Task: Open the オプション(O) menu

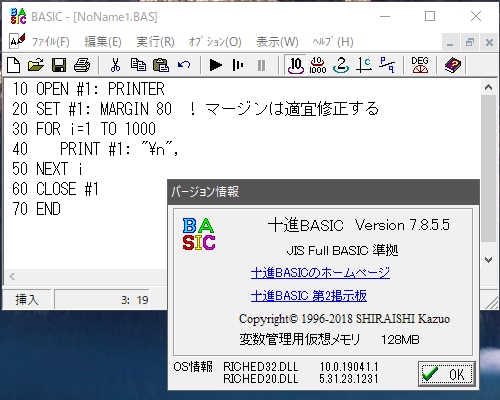Action: 215,42
